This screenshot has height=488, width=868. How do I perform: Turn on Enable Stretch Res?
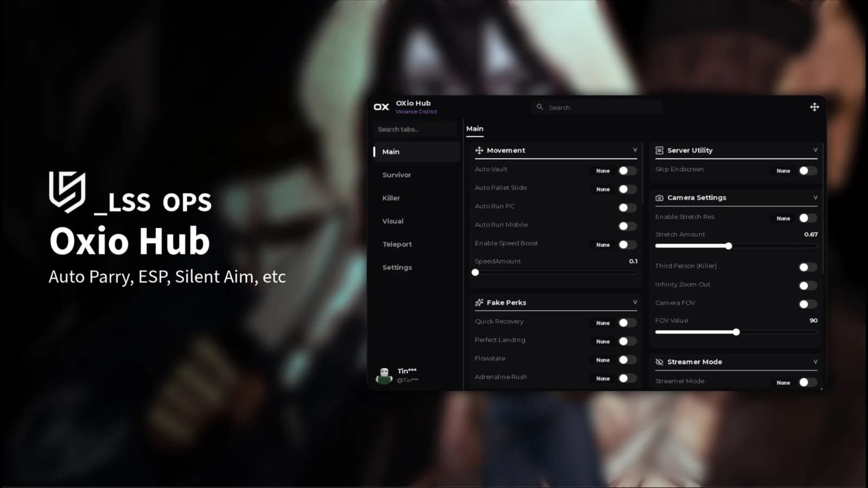(808, 218)
